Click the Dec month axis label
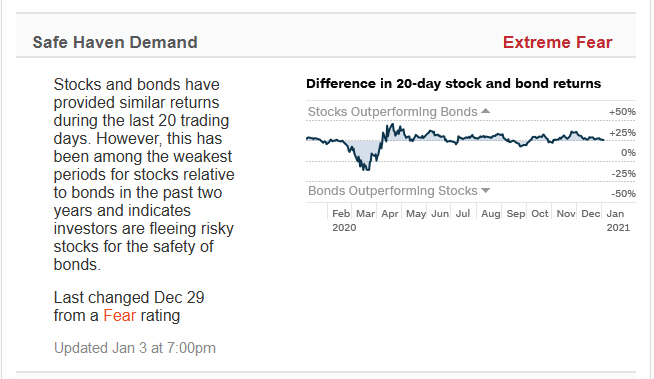 [x=590, y=213]
